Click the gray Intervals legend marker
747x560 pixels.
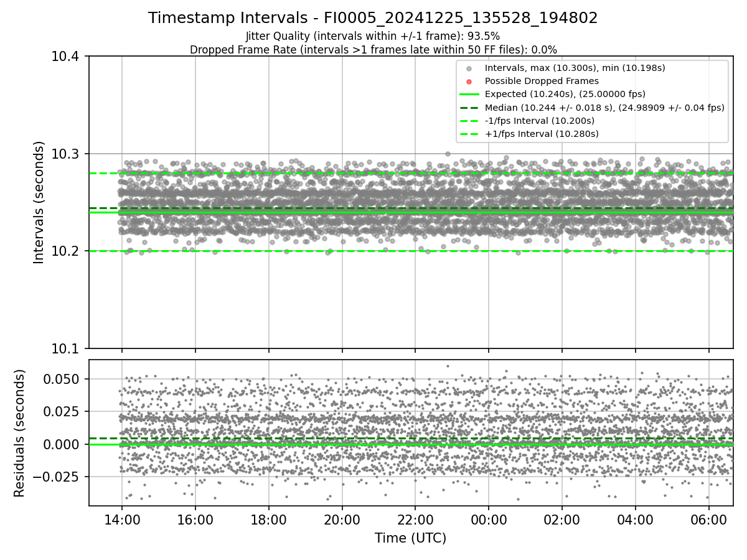[x=469, y=68]
